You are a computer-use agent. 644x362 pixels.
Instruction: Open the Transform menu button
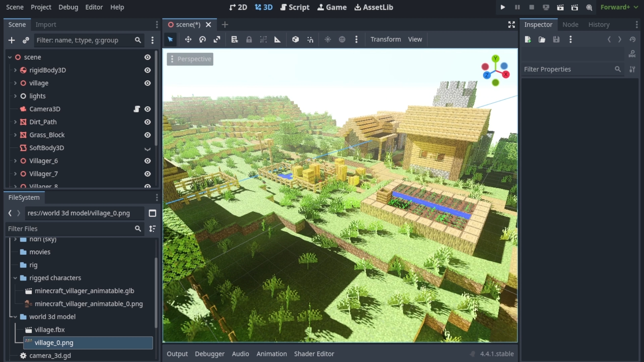[x=385, y=39]
